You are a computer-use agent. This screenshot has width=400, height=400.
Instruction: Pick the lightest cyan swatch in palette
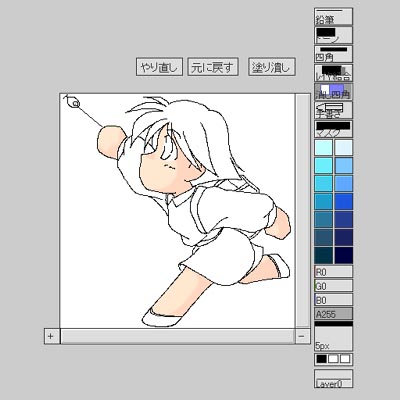pyautogui.click(x=324, y=147)
